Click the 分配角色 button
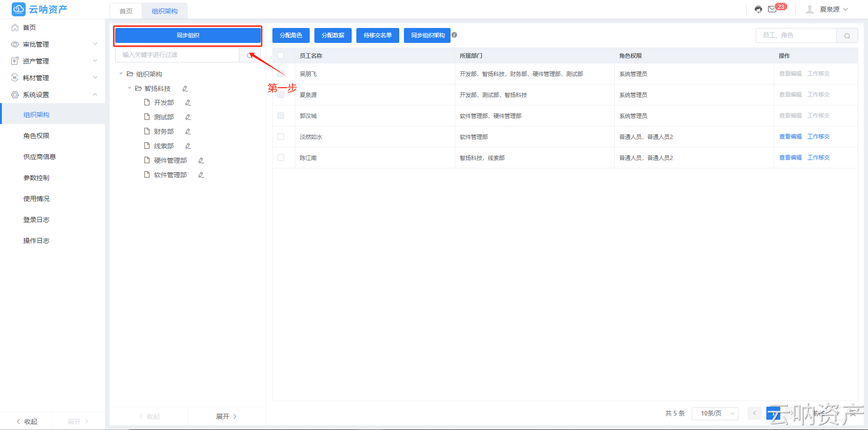868x430 pixels. (291, 35)
